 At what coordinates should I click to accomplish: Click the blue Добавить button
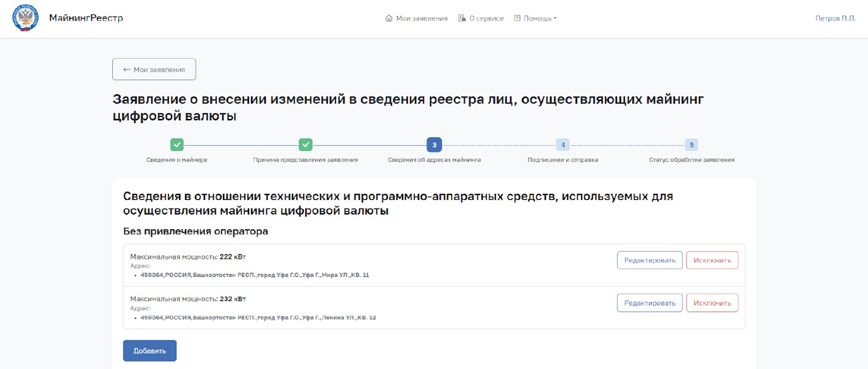(x=150, y=351)
